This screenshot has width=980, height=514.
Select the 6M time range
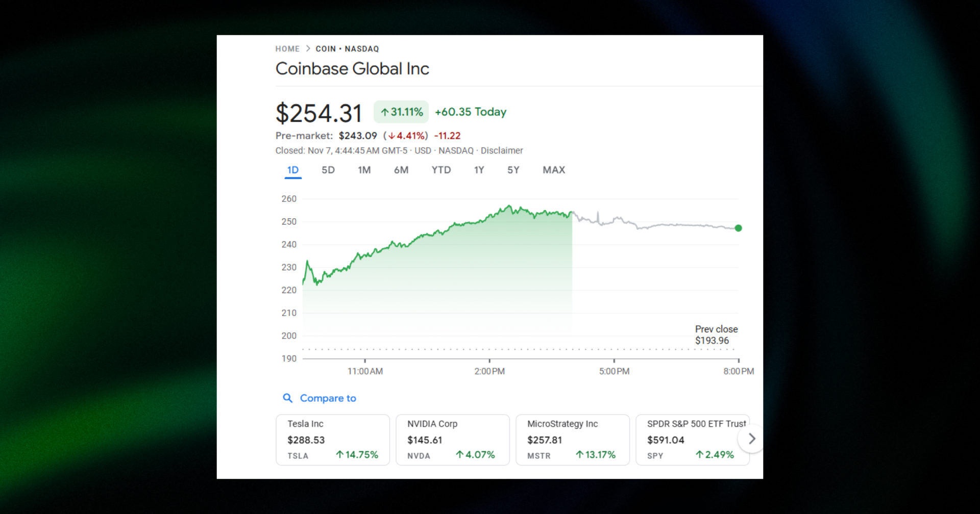401,170
